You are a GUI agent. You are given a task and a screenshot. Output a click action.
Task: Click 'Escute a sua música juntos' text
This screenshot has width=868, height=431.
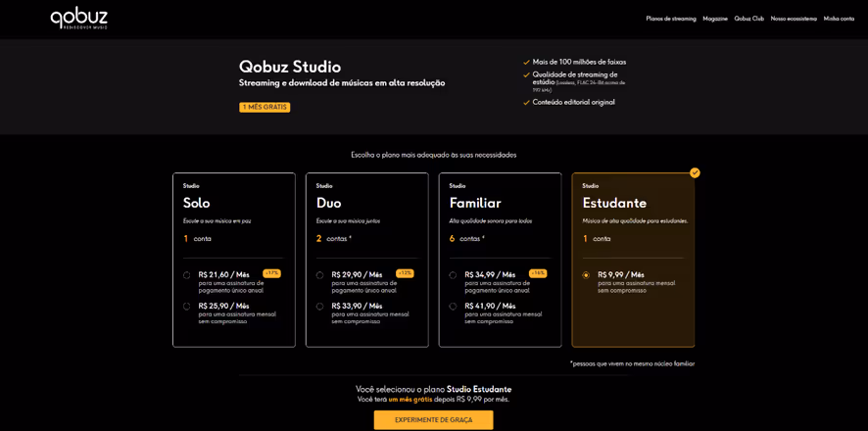point(348,220)
